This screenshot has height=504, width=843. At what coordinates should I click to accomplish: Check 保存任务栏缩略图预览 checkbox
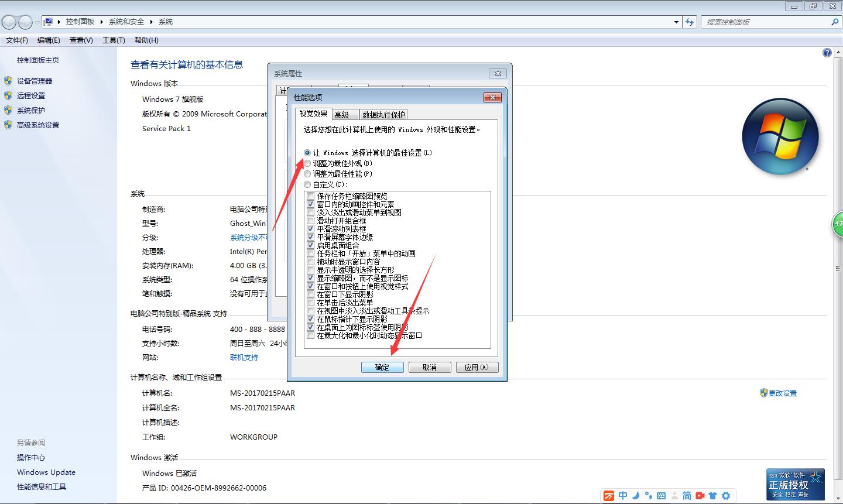point(311,196)
